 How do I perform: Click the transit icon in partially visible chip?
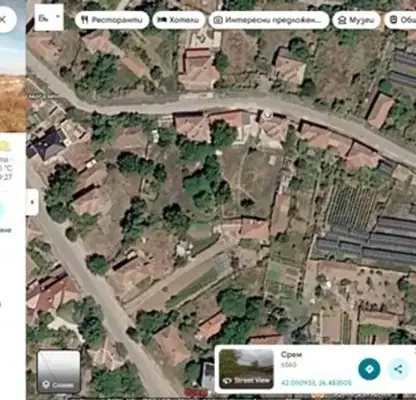394,20
